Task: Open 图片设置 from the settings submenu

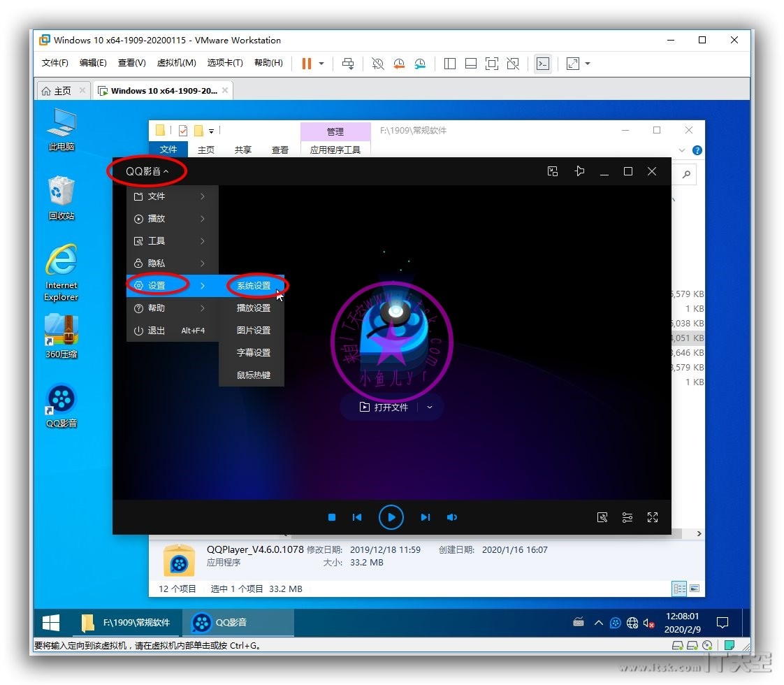Action: 252,331
